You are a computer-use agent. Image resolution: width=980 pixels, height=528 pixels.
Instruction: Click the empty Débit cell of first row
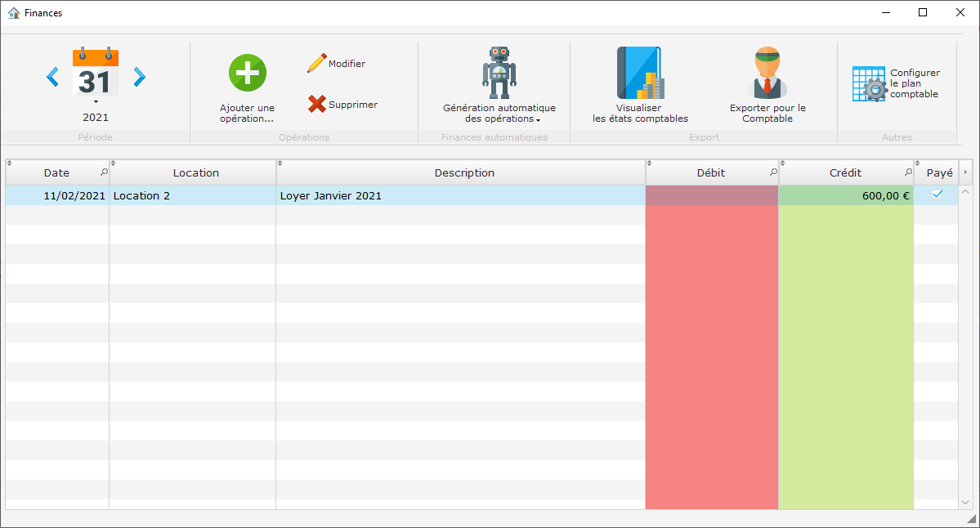coord(712,195)
